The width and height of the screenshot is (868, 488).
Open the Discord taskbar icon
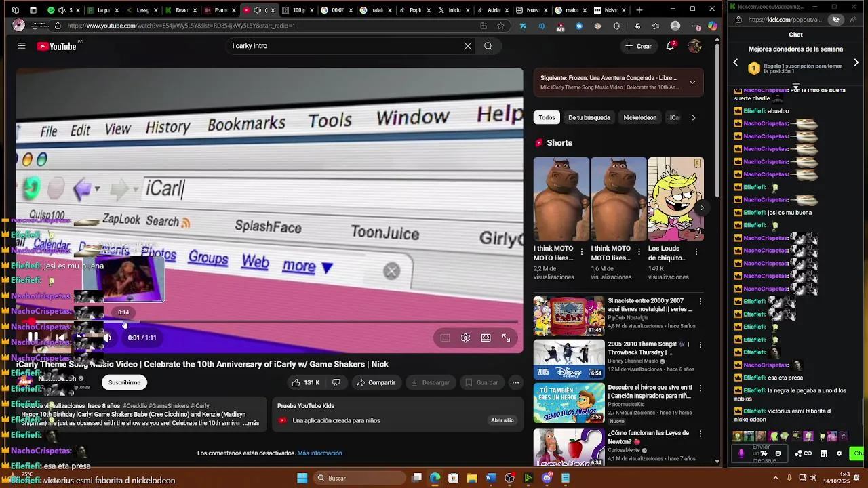[x=547, y=478]
